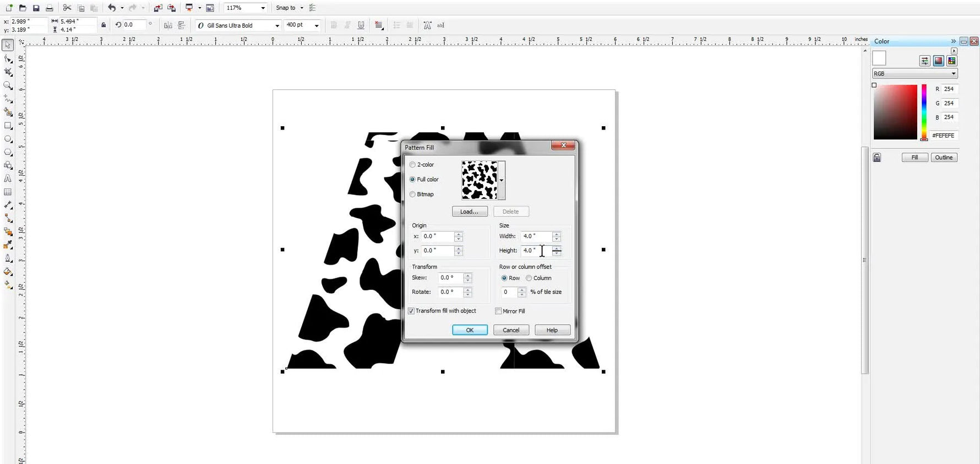
Task: Pick a shade in the red color field
Action: click(x=895, y=112)
